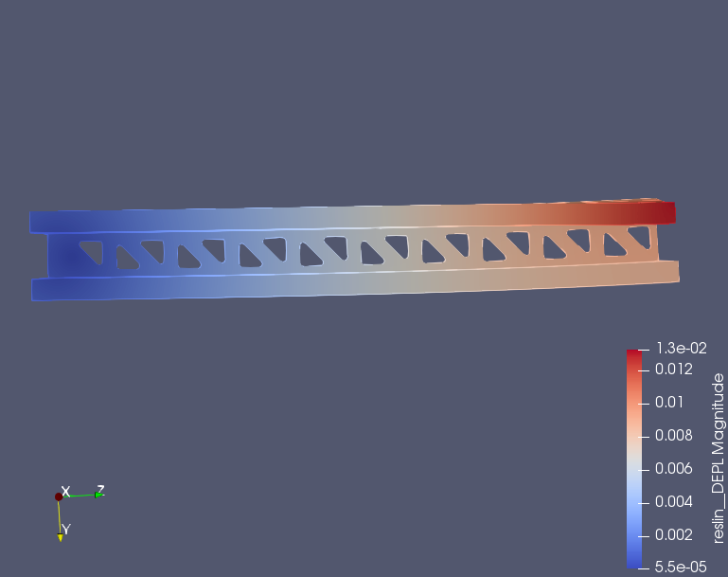Click the legend minimum value 5.5e-05
This screenshot has height=577, width=728.
(681, 567)
